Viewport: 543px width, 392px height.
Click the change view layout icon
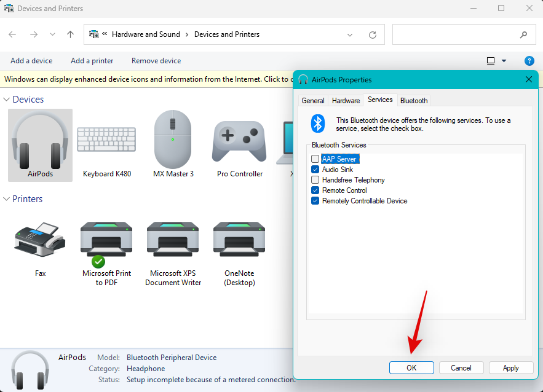[491, 61]
